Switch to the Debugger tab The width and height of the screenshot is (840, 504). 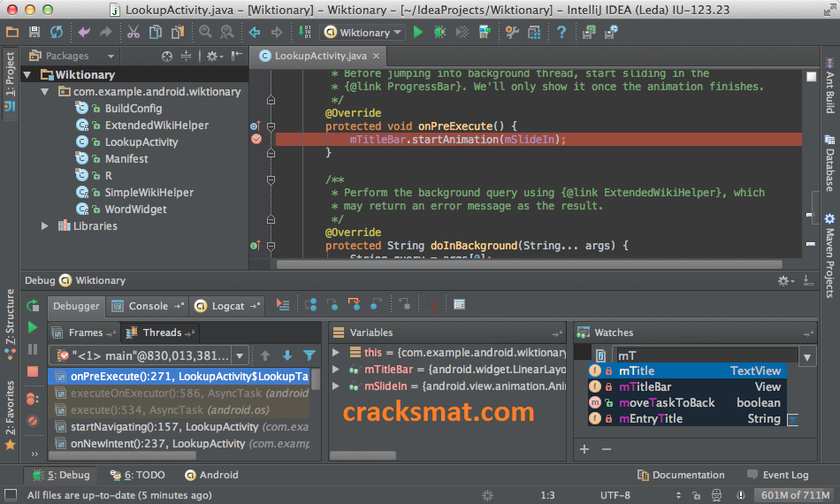[76, 306]
